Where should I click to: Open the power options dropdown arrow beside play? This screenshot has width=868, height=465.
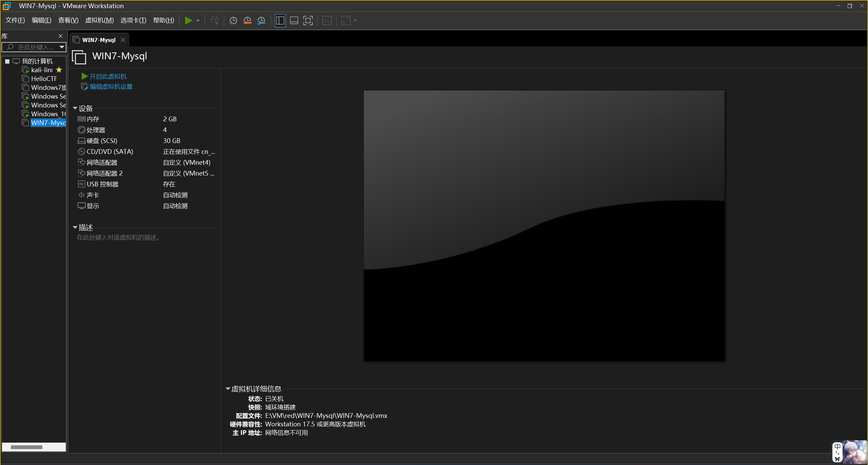(198, 21)
